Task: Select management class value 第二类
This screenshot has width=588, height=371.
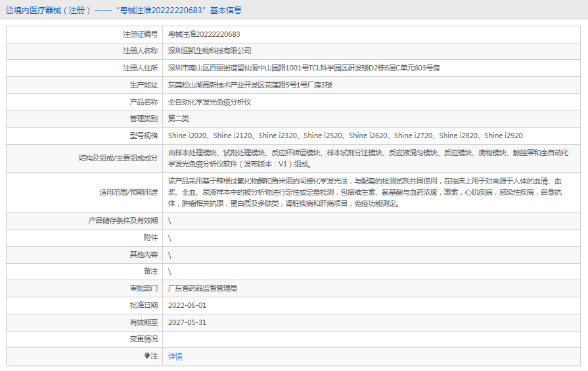Action: (x=179, y=118)
